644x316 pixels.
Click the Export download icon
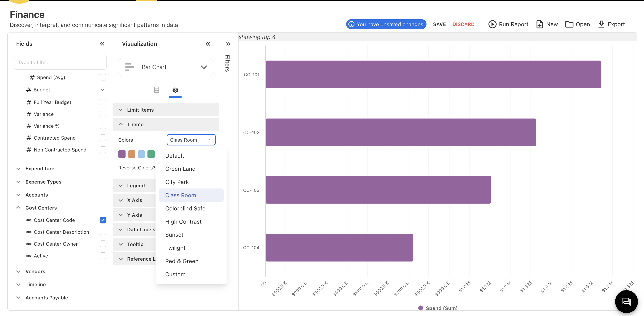[601, 24]
